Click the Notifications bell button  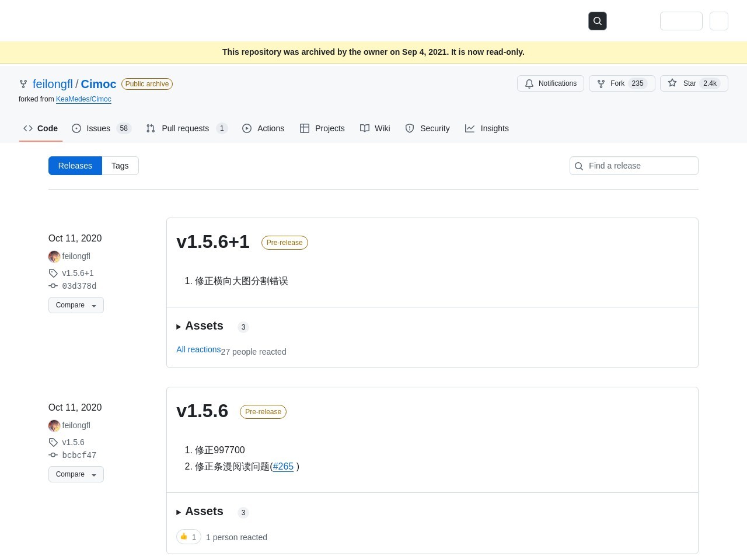[550, 83]
